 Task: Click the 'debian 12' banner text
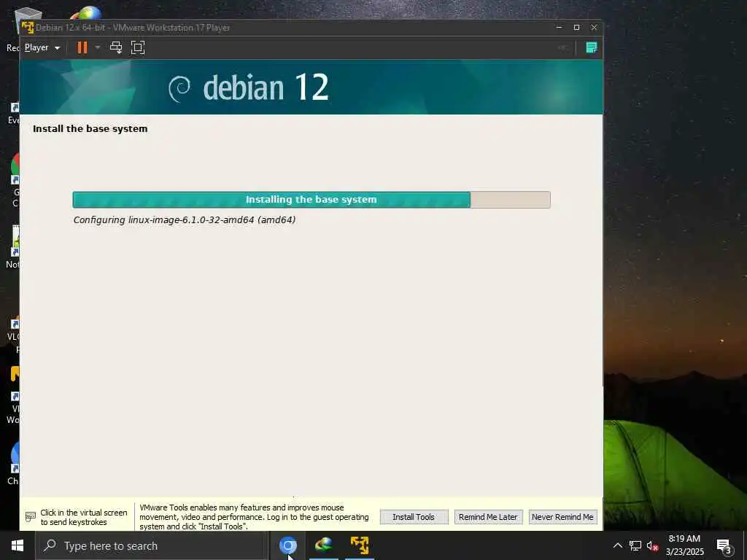coord(266,87)
